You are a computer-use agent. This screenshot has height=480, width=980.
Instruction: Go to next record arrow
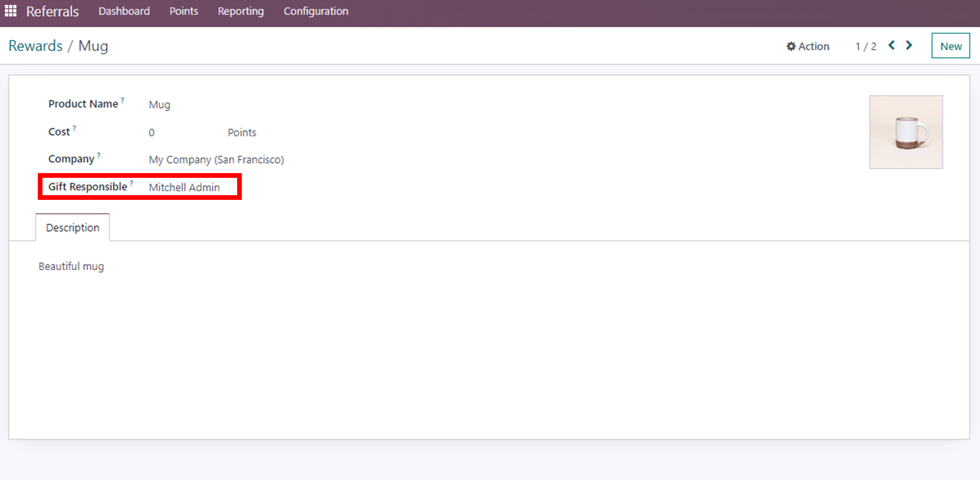click(909, 46)
